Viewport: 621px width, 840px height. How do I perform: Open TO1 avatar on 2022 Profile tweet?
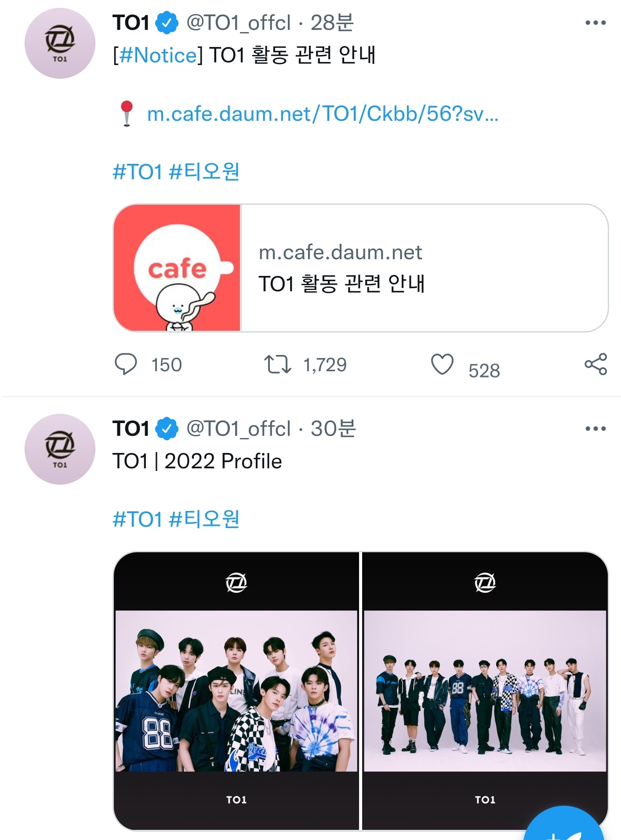pyautogui.click(x=60, y=449)
